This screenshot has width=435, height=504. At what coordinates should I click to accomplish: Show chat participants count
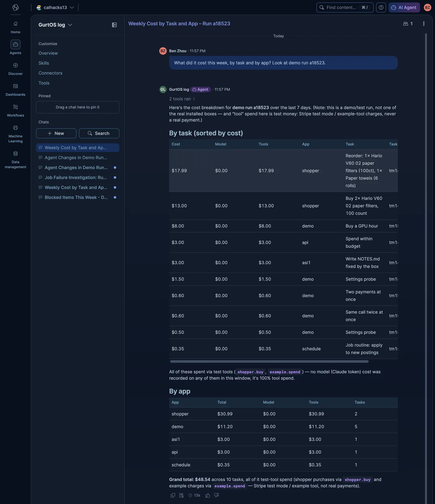click(x=408, y=24)
